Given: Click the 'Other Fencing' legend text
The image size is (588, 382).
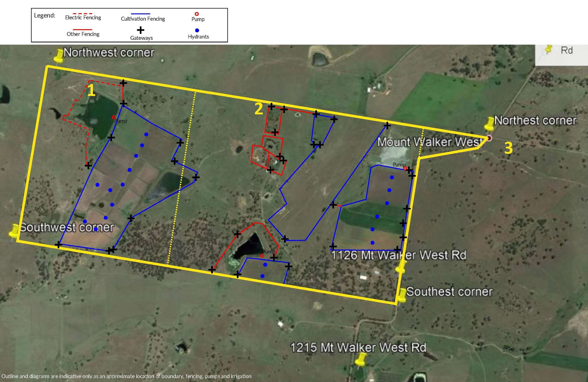Looking at the screenshot, I should [x=83, y=34].
